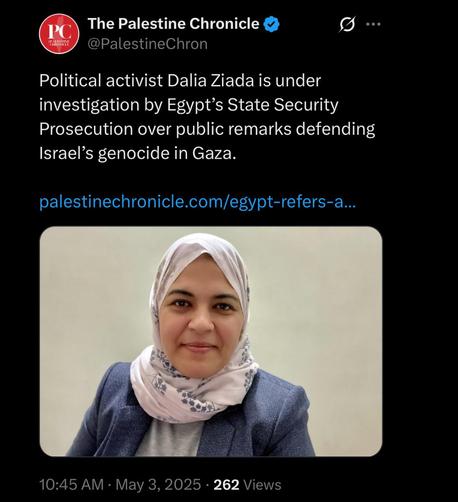Open the photo of the woman in hijab

point(211,341)
